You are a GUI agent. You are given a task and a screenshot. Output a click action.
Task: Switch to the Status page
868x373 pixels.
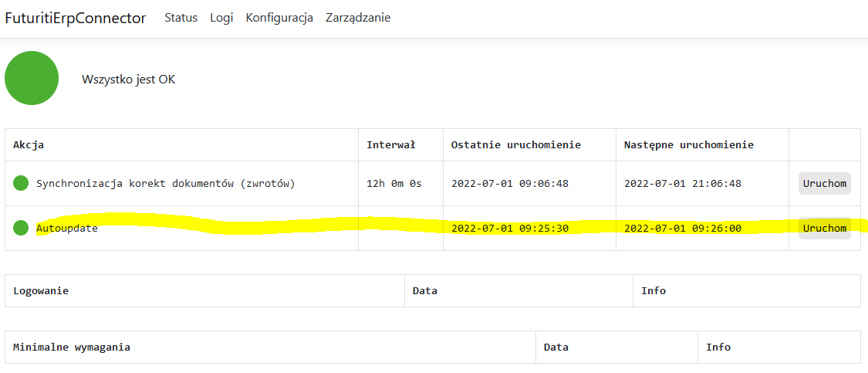[x=181, y=18]
